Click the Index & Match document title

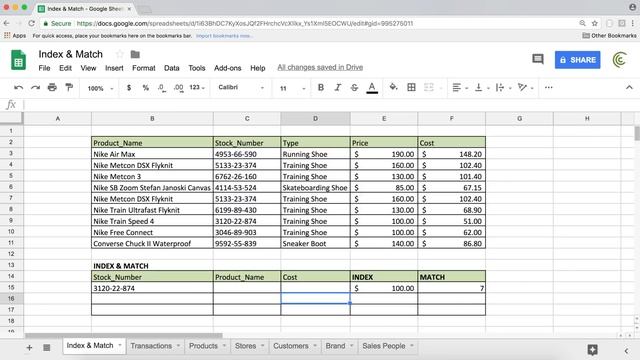coord(71,54)
